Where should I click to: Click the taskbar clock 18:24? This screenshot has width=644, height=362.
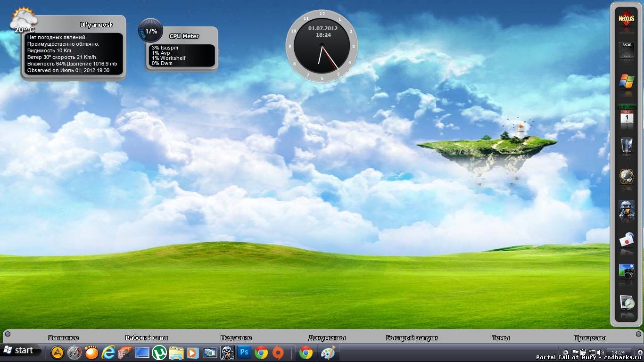(x=618, y=353)
